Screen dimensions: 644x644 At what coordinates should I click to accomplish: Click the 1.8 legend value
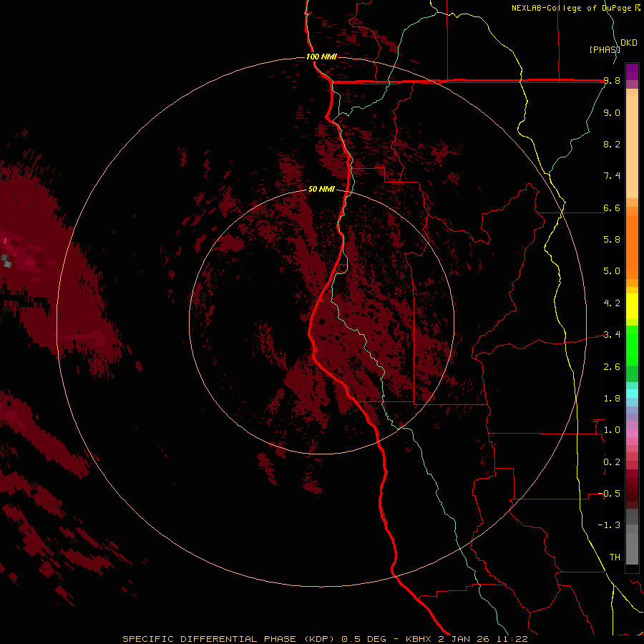click(612, 399)
